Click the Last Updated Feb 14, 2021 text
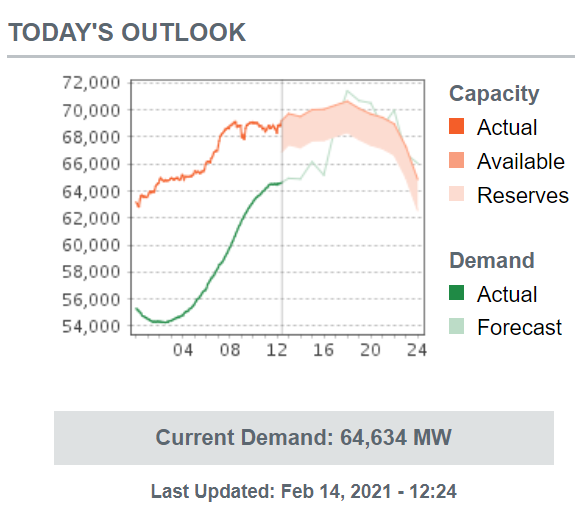 click(x=304, y=491)
